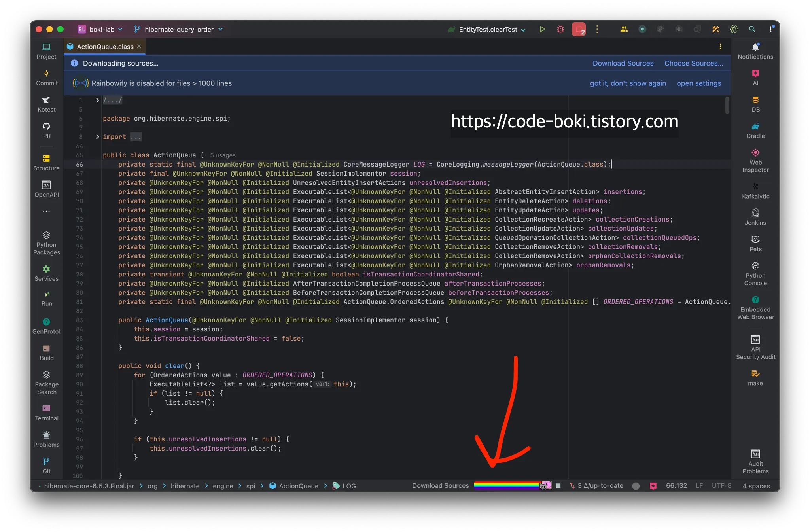Image resolution: width=810 pixels, height=532 pixels.
Task: Open the hibernate-query-order branch dropdown
Action: pyautogui.click(x=179, y=29)
